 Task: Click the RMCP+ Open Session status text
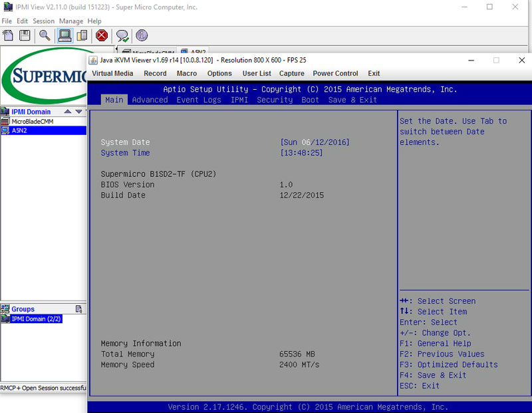coord(43,388)
